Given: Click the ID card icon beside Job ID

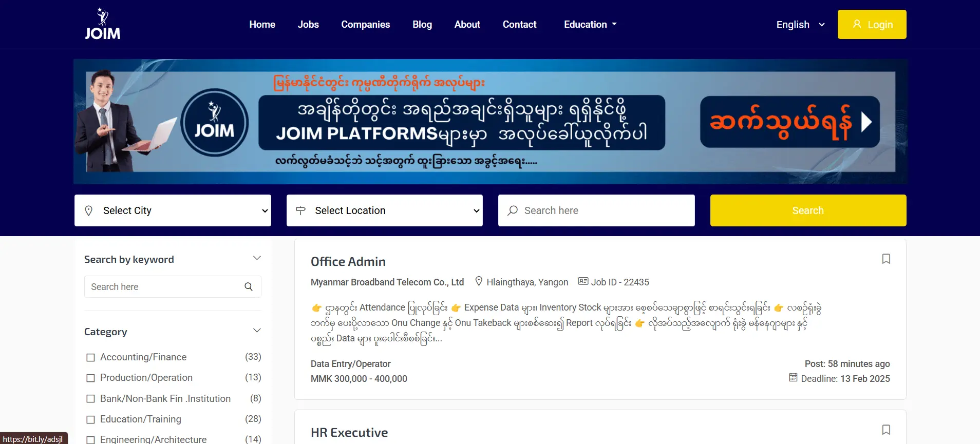Looking at the screenshot, I should coord(583,281).
